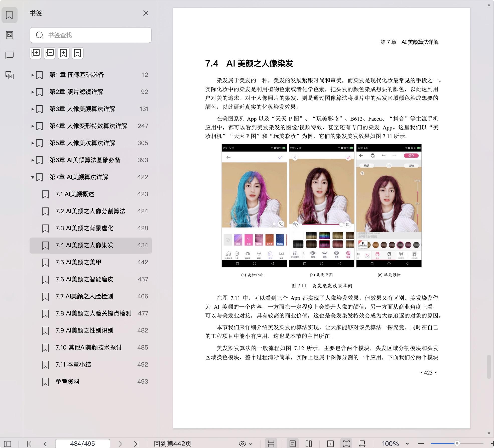Remove bookmark icon
Image resolution: width=494 pixels, height=448 pixels.
coord(78,53)
